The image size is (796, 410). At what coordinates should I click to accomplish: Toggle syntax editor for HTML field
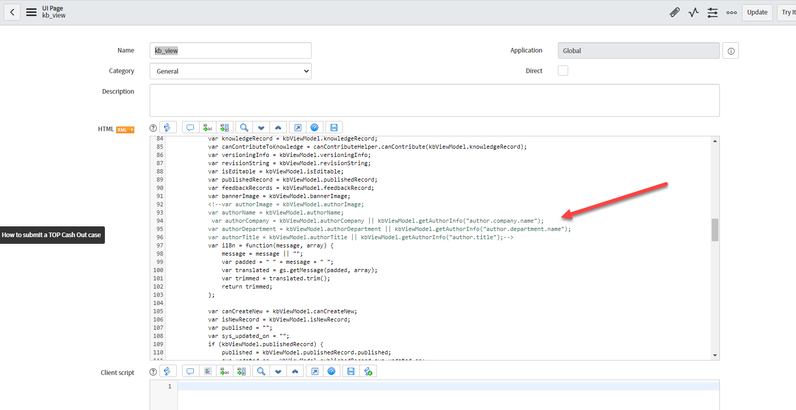168,128
